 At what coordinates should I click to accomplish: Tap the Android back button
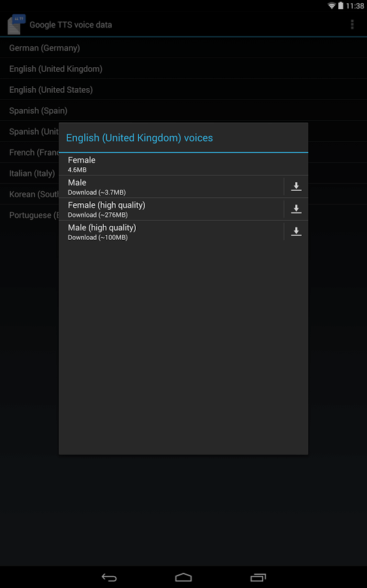[109, 577]
